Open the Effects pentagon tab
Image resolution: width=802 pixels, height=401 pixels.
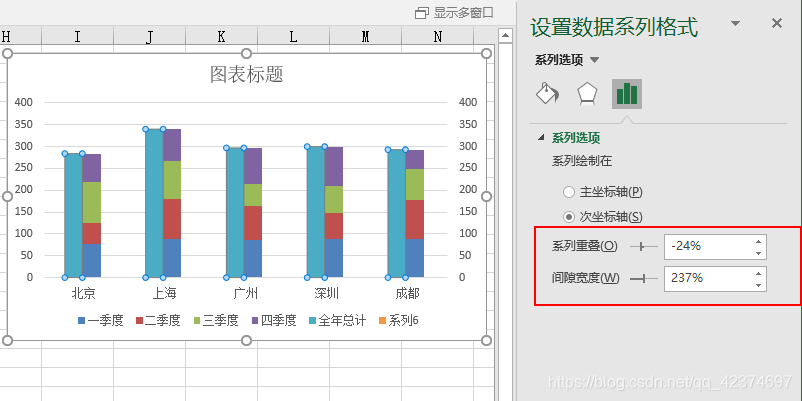[587, 94]
